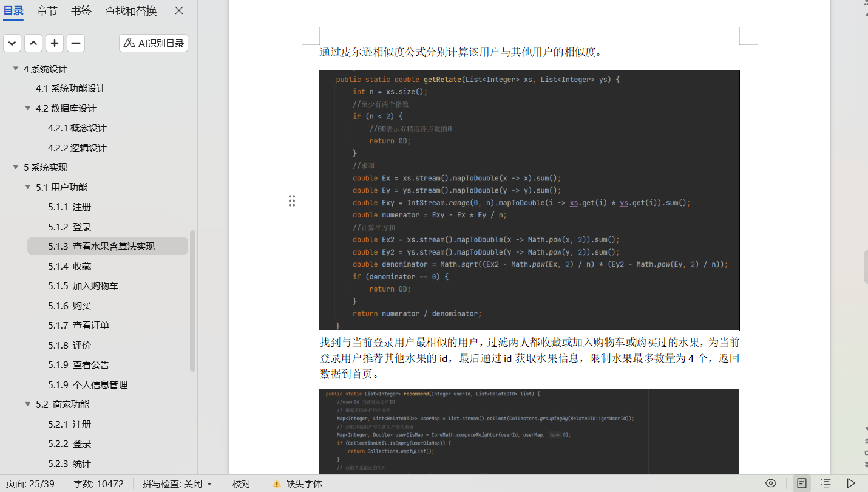This screenshot has width=868, height=492.
Task: Collapse the 5.2 商家功能 triangle
Action: pos(28,404)
